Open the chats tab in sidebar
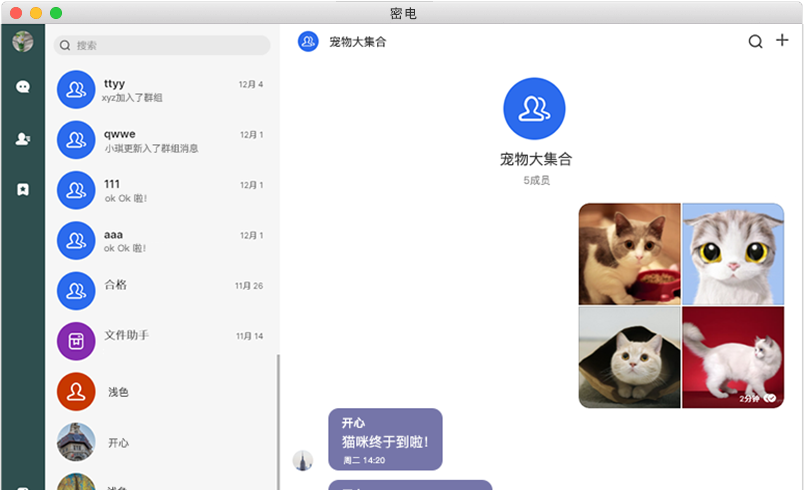The height and width of the screenshot is (490, 804). coord(22,87)
